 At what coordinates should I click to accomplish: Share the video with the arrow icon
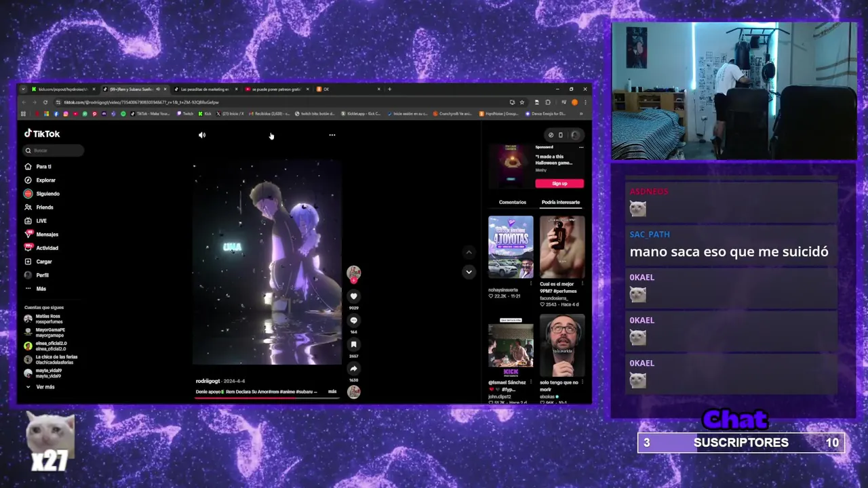[x=353, y=369]
